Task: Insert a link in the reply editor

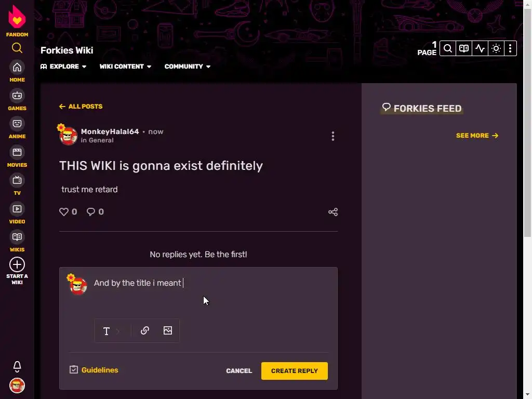Action: [145, 330]
